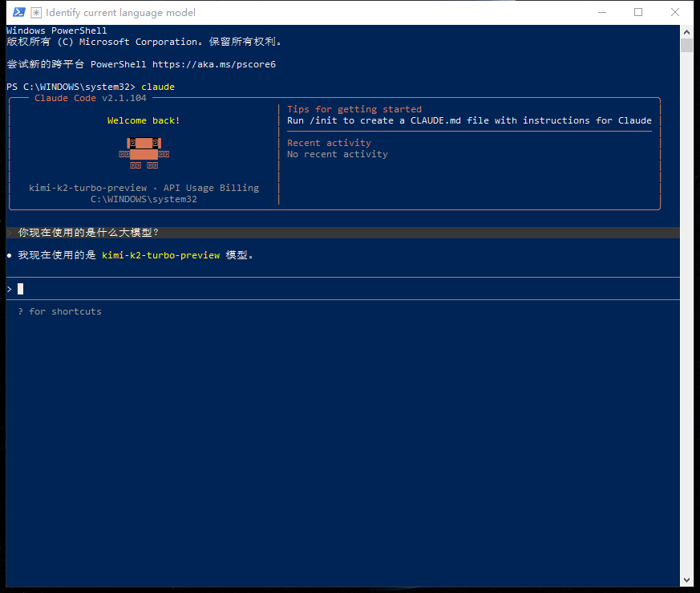Click the scrollbar up arrow
The height and width of the screenshot is (593, 700).
coord(686,32)
